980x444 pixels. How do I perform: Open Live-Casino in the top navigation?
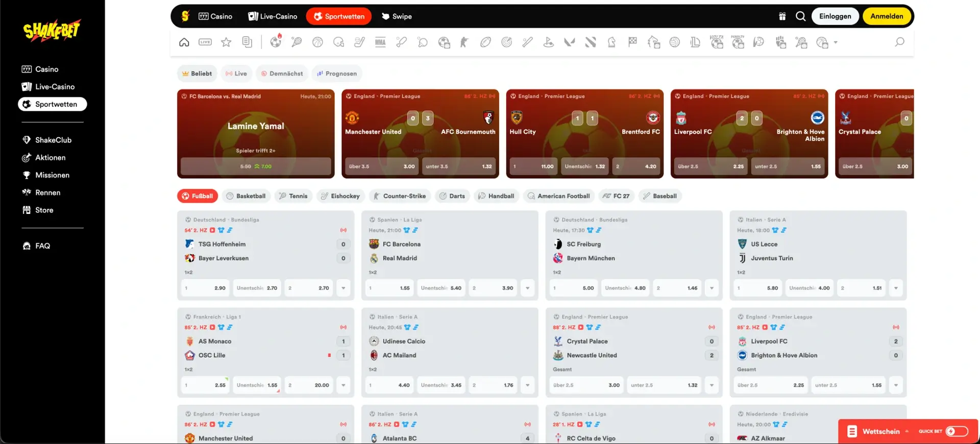273,16
